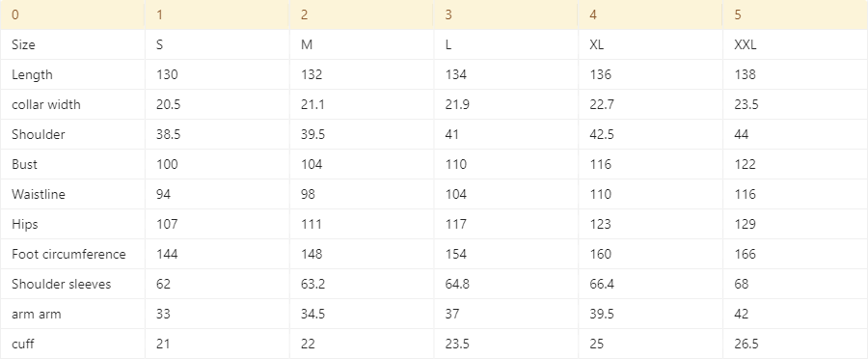Click the Waistline label cell

tap(72, 195)
